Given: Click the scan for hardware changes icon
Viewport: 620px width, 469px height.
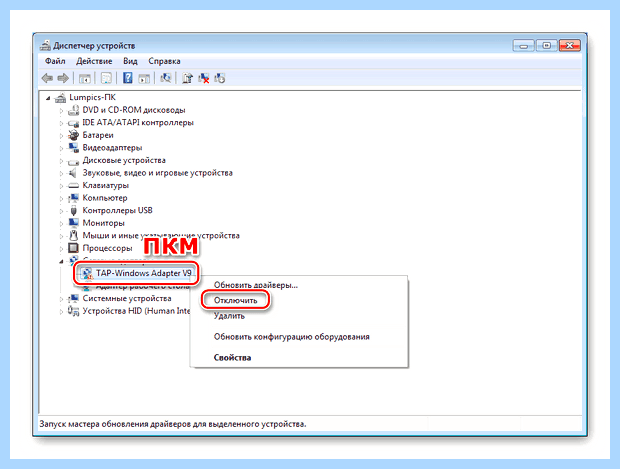Looking at the screenshot, I should [166, 78].
